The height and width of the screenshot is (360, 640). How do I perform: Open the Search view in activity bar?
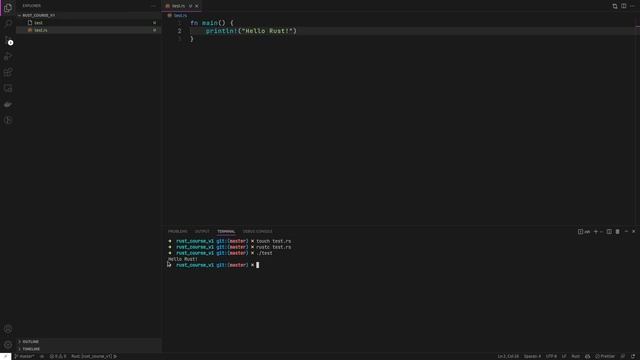(8, 23)
